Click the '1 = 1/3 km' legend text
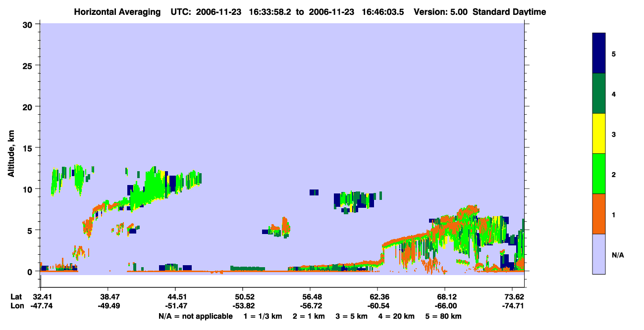The image size is (644, 330). click(x=263, y=316)
